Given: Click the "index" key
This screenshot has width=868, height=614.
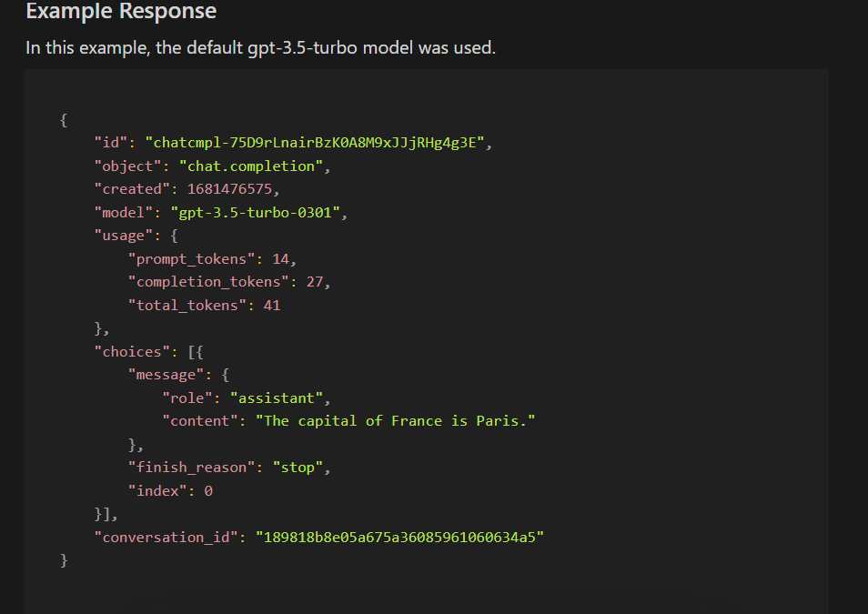Looking at the screenshot, I should coord(157,490).
